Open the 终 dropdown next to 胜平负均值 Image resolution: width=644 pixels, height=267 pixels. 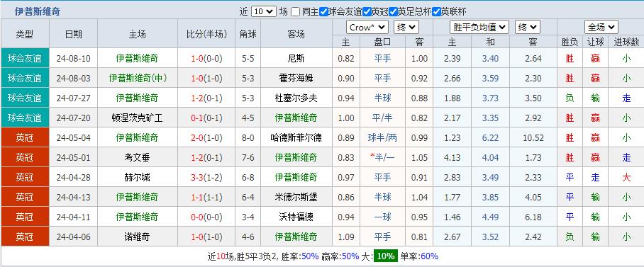[528, 28]
